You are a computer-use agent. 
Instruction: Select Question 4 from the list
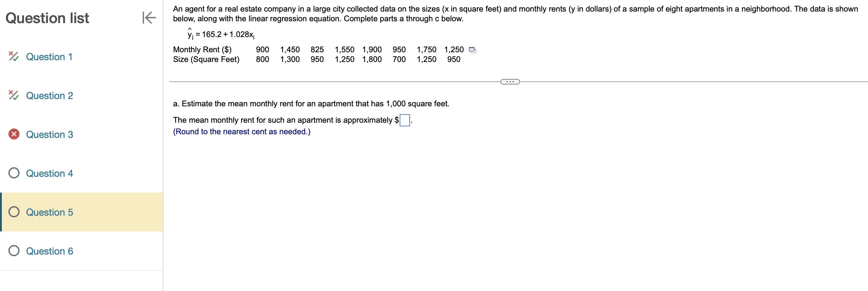click(x=50, y=173)
